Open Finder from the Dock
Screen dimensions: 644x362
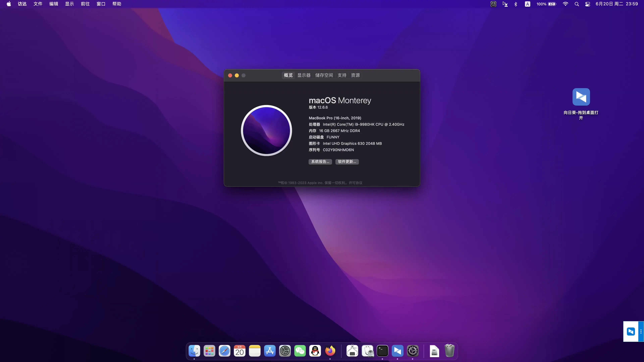pyautogui.click(x=194, y=351)
